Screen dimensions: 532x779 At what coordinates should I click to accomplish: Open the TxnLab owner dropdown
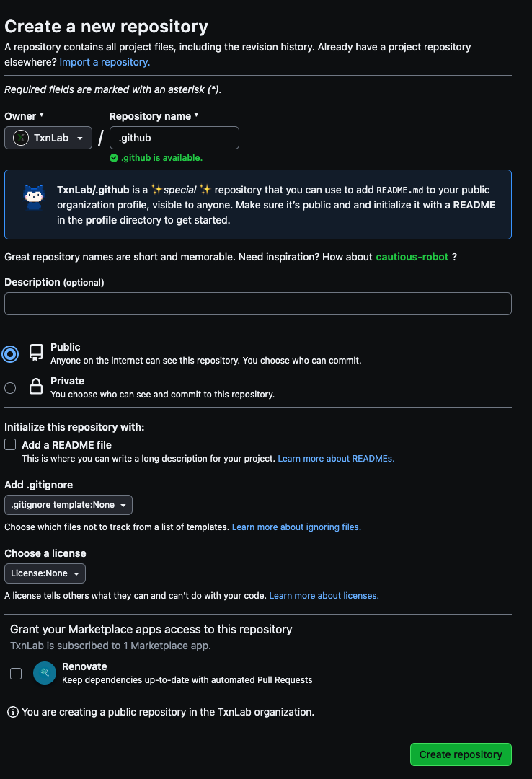click(x=48, y=138)
